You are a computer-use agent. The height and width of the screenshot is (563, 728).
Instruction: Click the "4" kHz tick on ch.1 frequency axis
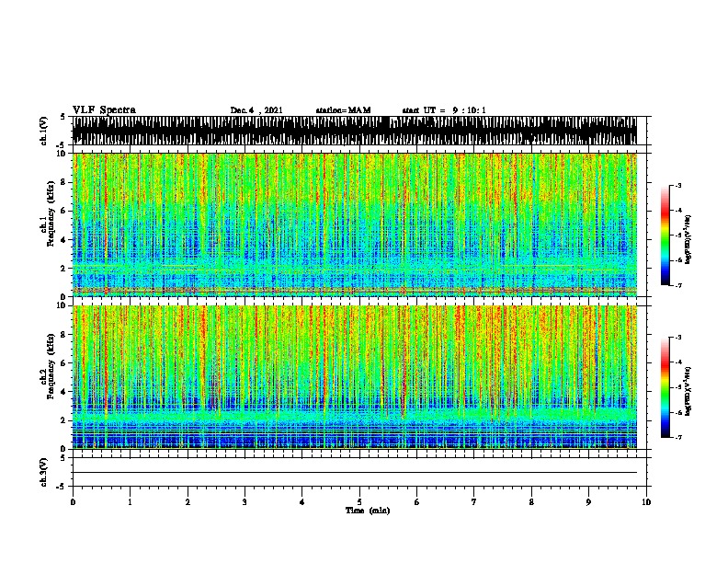(x=63, y=240)
